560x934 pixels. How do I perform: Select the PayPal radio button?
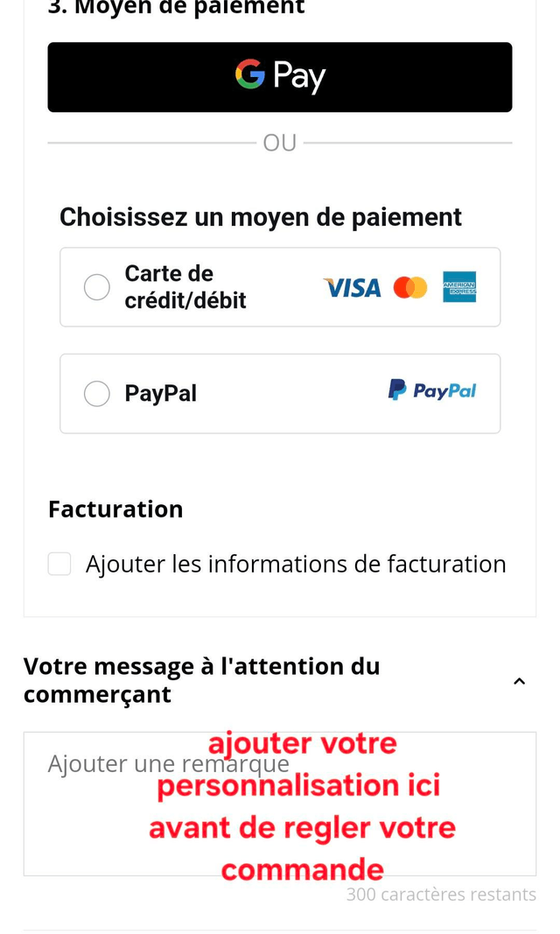(x=97, y=394)
